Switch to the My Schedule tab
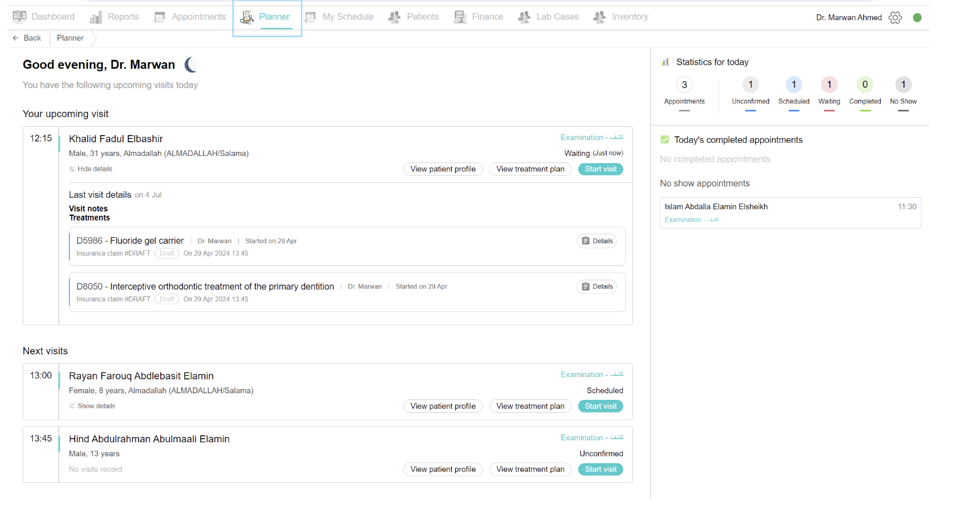The image size is (980, 508). pos(339,17)
